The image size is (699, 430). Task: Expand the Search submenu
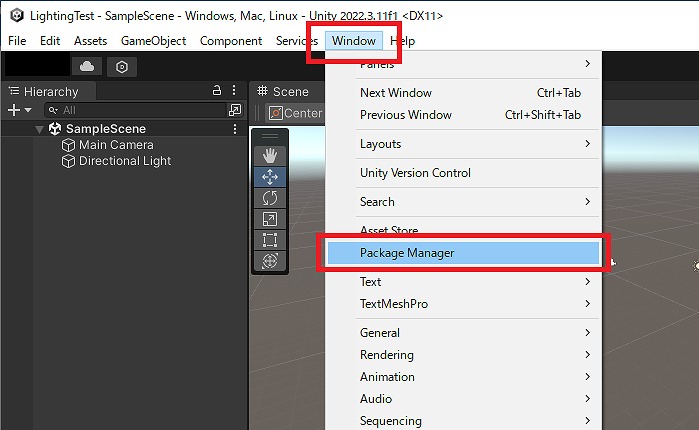click(x=464, y=202)
